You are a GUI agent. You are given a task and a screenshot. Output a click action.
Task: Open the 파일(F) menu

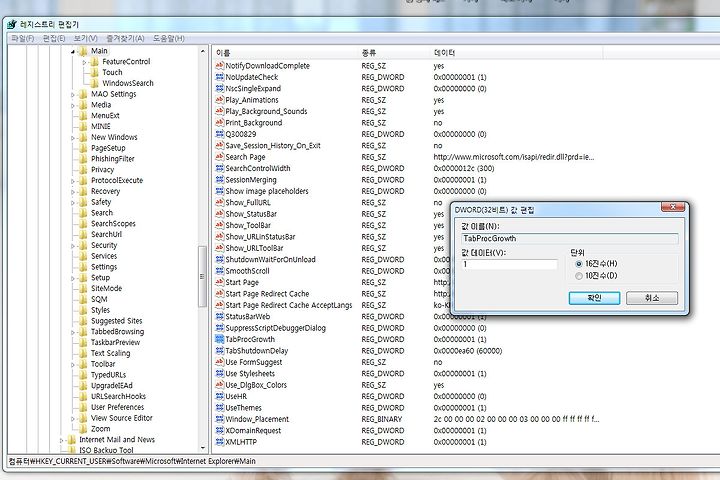tap(23, 39)
